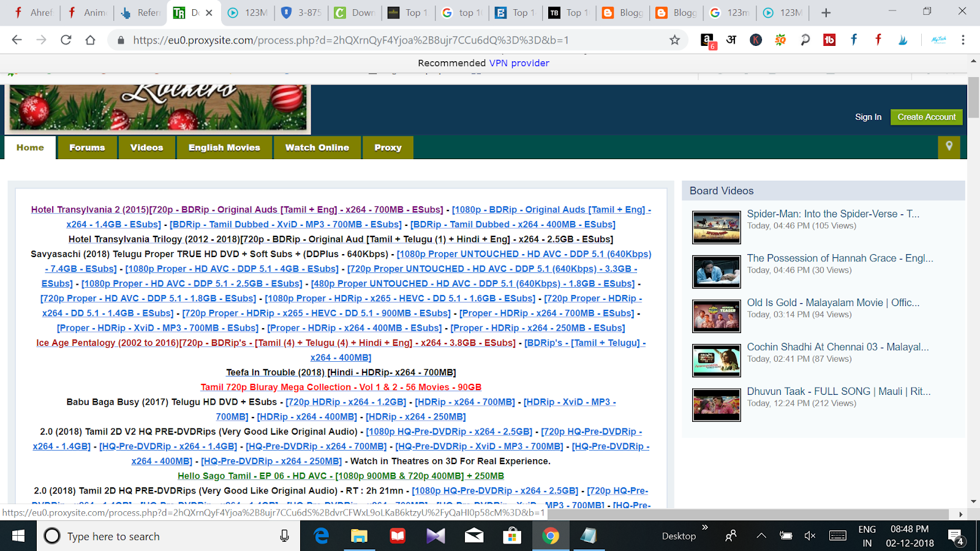The image size is (980, 551).
Task: Open the Mail app on taskbar
Action: coord(474,536)
